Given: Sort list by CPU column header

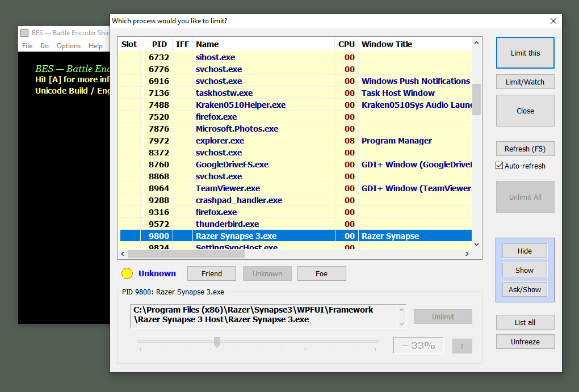Looking at the screenshot, I should (346, 44).
